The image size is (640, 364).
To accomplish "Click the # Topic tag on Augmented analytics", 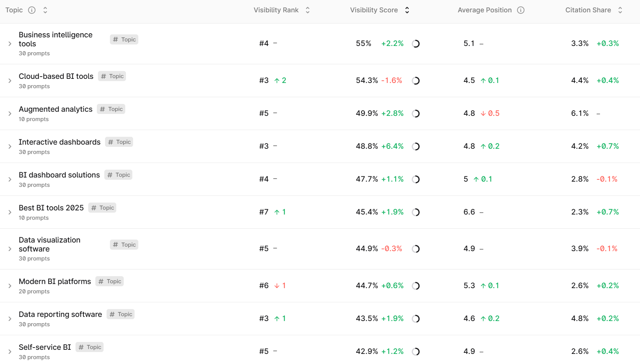I will click(111, 109).
